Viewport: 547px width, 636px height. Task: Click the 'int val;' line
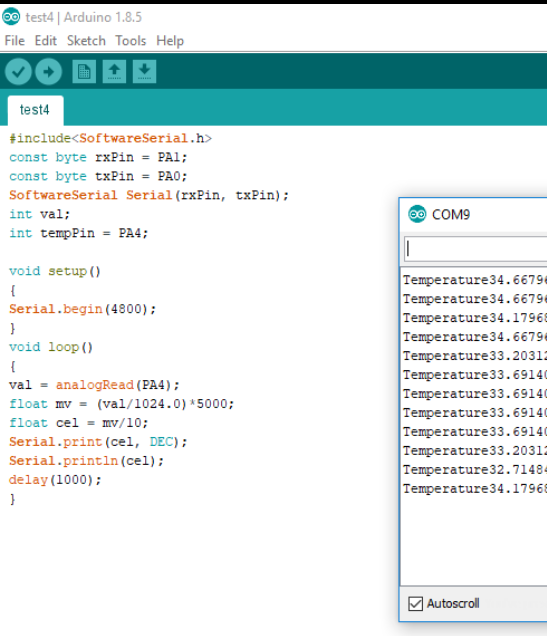(x=39, y=214)
